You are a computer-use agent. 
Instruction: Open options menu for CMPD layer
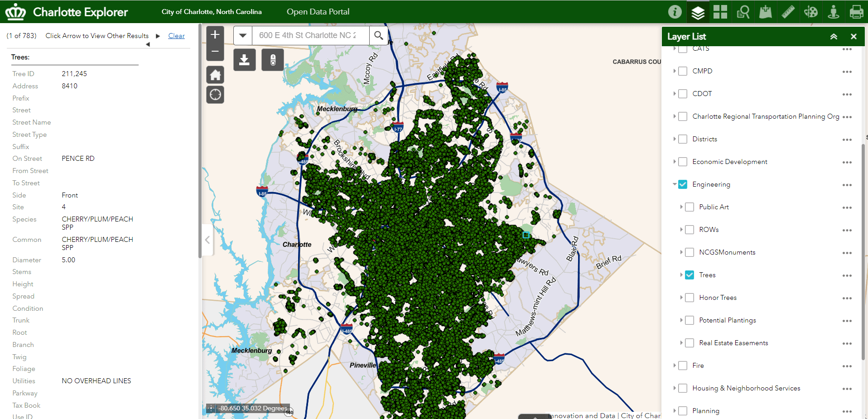847,72
